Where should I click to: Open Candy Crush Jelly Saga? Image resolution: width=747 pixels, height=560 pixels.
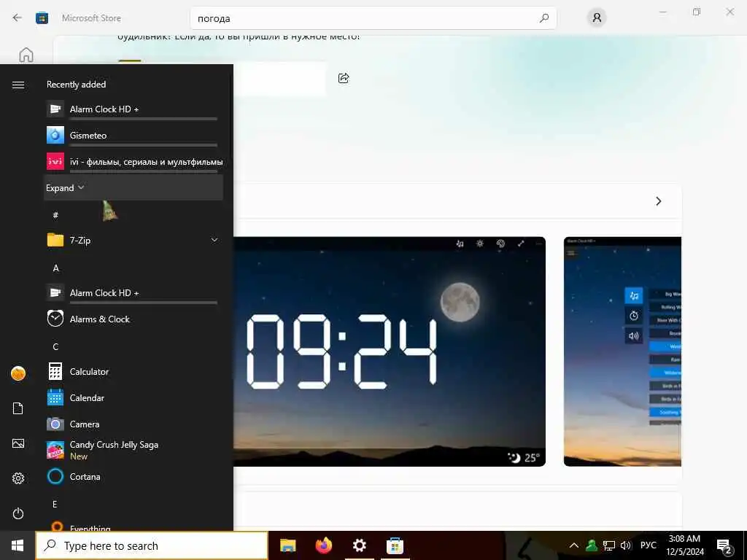[x=133, y=450]
